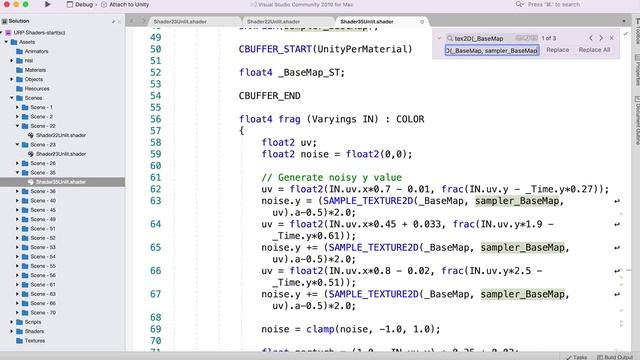Expand the Scripts folder
Viewport: 640px width, 360px height.
click(x=12, y=322)
